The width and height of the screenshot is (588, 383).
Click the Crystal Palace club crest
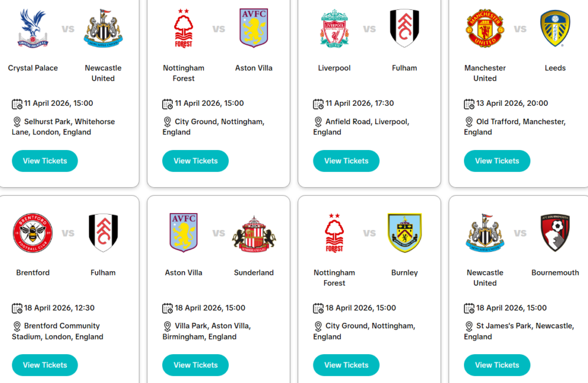point(32,28)
